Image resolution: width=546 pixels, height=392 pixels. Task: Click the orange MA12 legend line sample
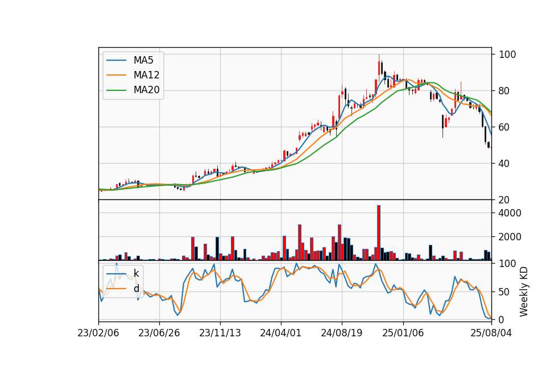coord(116,75)
